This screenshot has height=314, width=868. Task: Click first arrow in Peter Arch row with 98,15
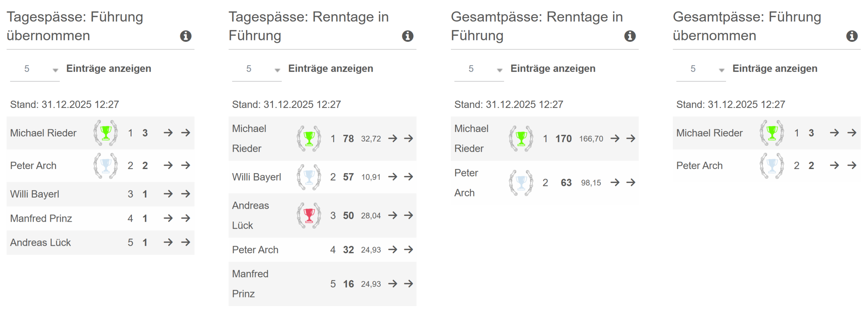pyautogui.click(x=614, y=182)
